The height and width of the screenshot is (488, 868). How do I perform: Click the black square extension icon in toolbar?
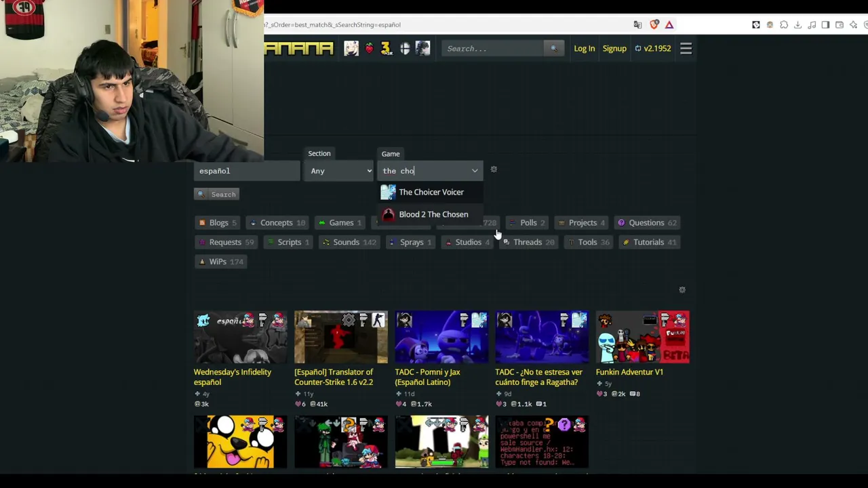(x=756, y=25)
